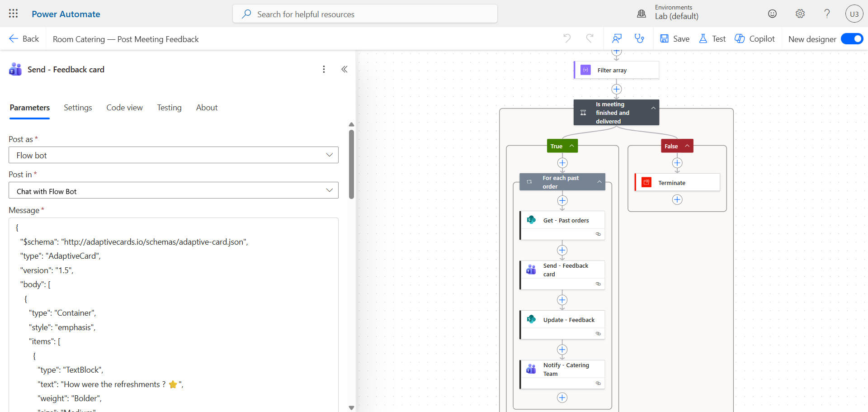The image size is (868, 412).
Task: Insert a step above Update - Feedback
Action: pos(562,300)
